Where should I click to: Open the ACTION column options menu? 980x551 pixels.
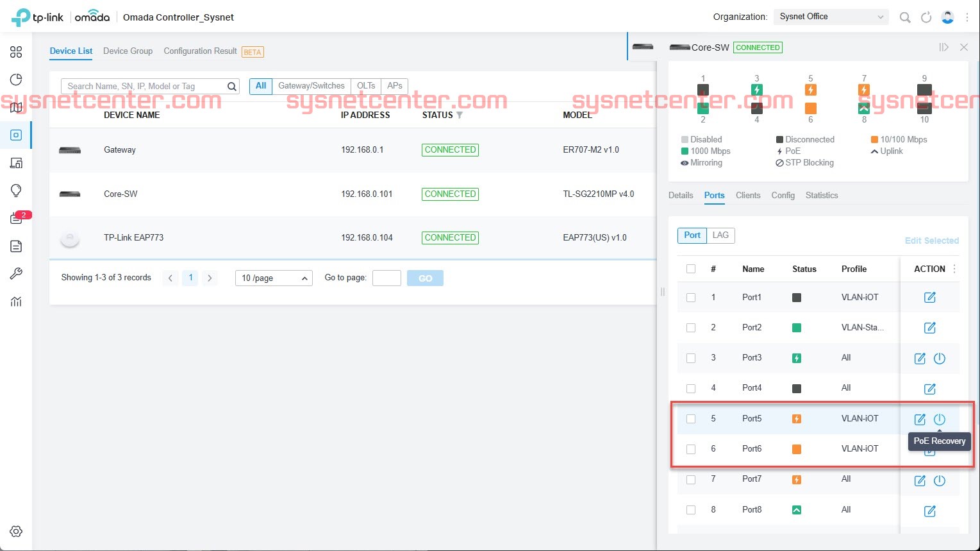coord(954,269)
